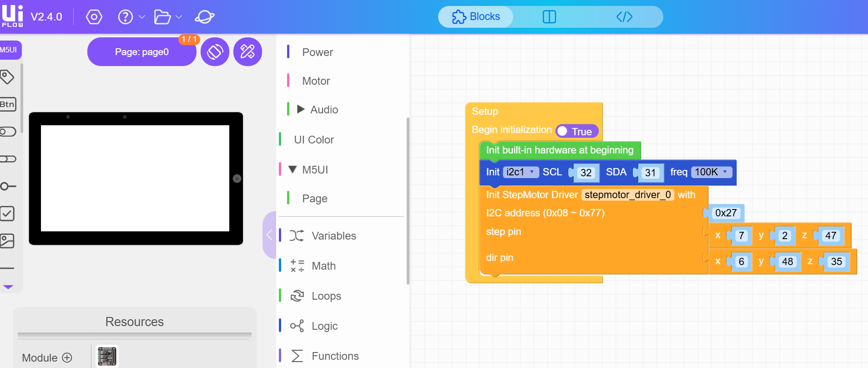868x368 pixels.
Task: Open the i2c1 dropdown in Init block
Action: tap(520, 172)
